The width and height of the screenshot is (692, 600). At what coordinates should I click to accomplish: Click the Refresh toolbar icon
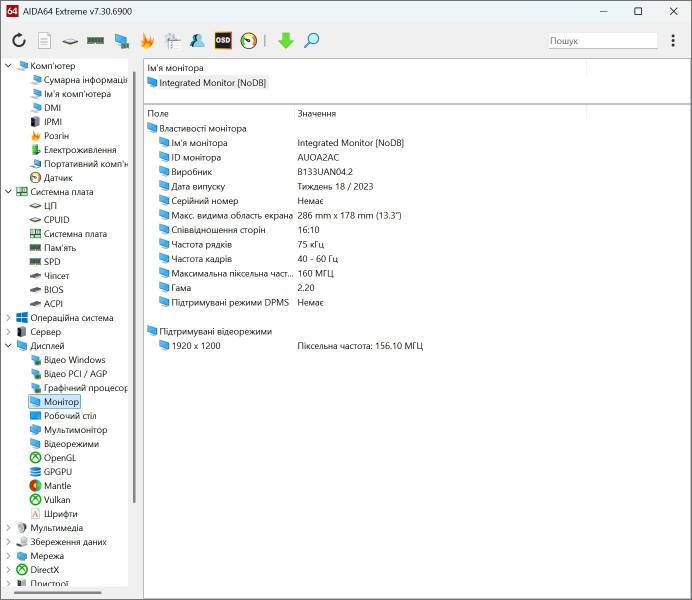tap(19, 41)
